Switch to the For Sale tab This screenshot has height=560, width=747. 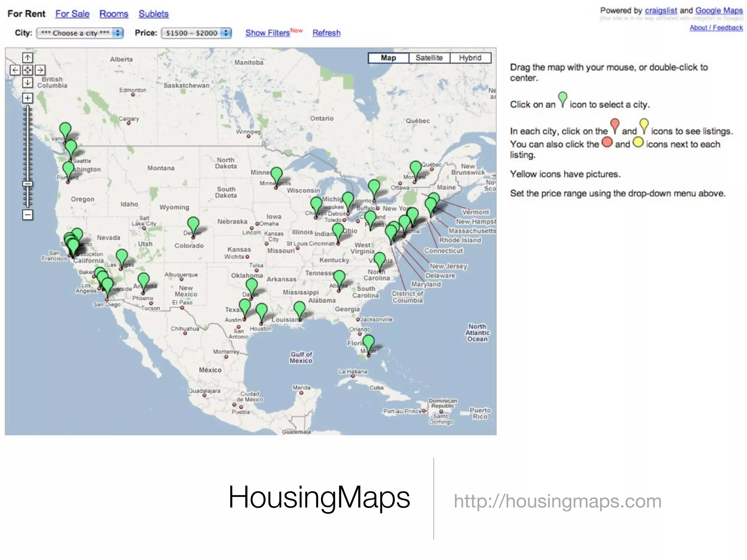[x=72, y=14]
